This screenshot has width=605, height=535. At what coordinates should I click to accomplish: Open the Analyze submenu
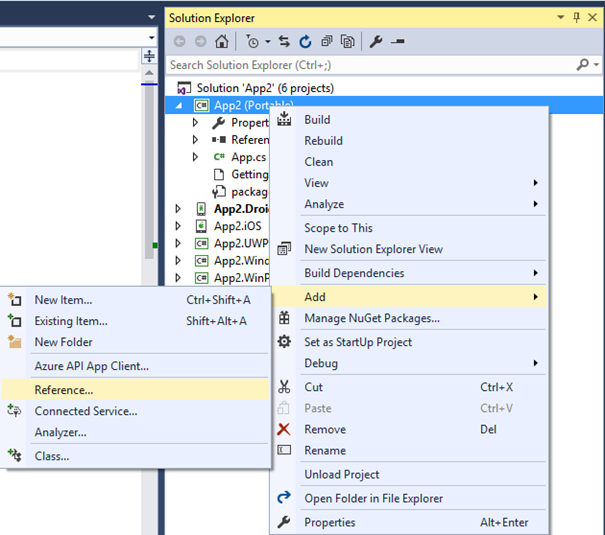click(409, 204)
